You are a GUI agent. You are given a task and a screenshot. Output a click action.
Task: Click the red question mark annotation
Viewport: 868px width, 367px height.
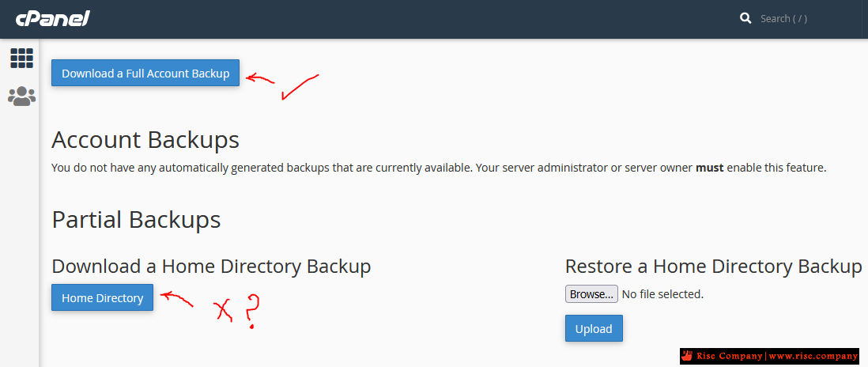click(x=251, y=312)
